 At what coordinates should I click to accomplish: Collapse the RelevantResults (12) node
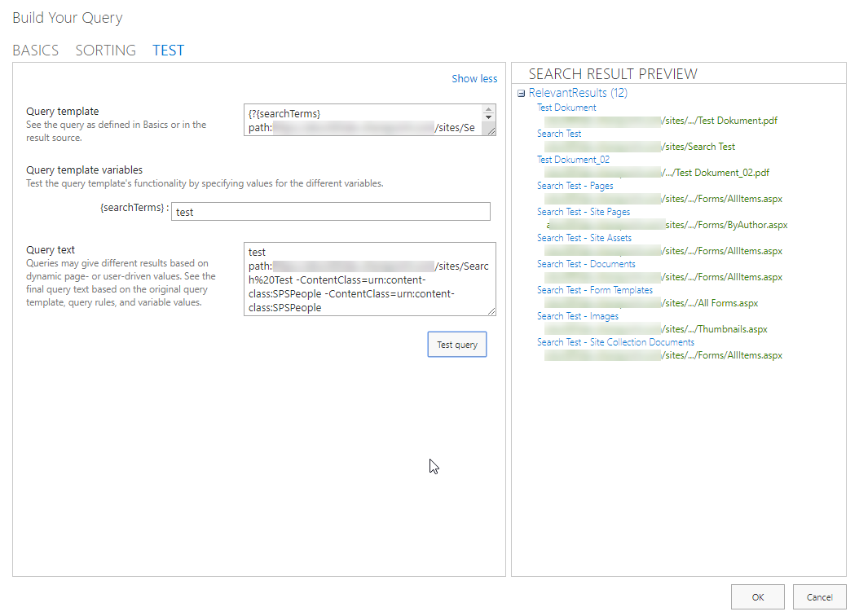pos(521,93)
